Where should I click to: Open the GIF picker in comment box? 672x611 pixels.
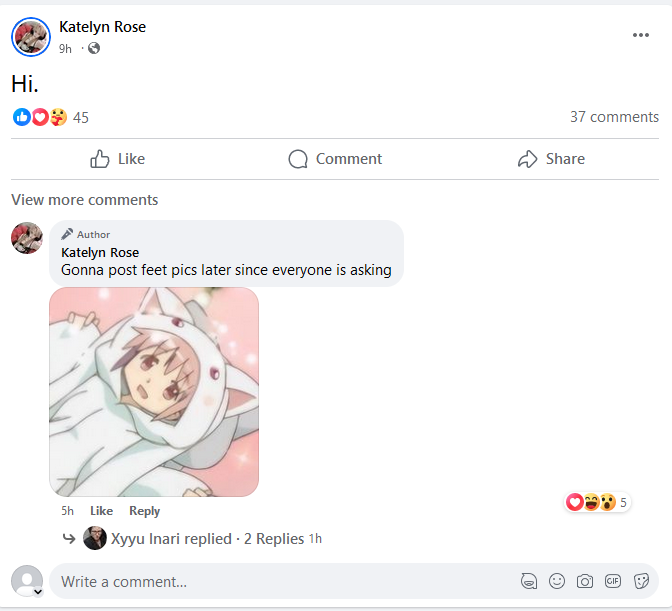click(613, 581)
